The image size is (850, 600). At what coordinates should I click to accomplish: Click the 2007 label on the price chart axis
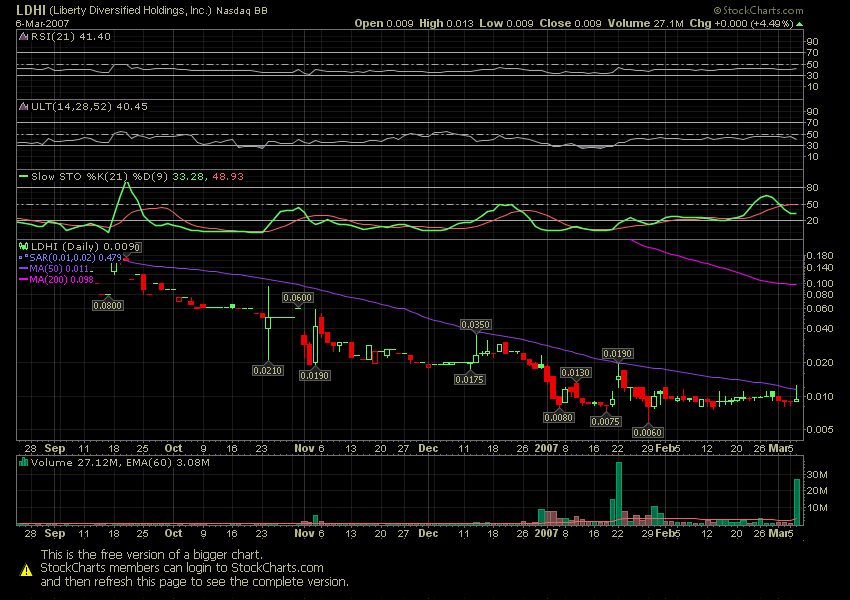pyautogui.click(x=546, y=448)
